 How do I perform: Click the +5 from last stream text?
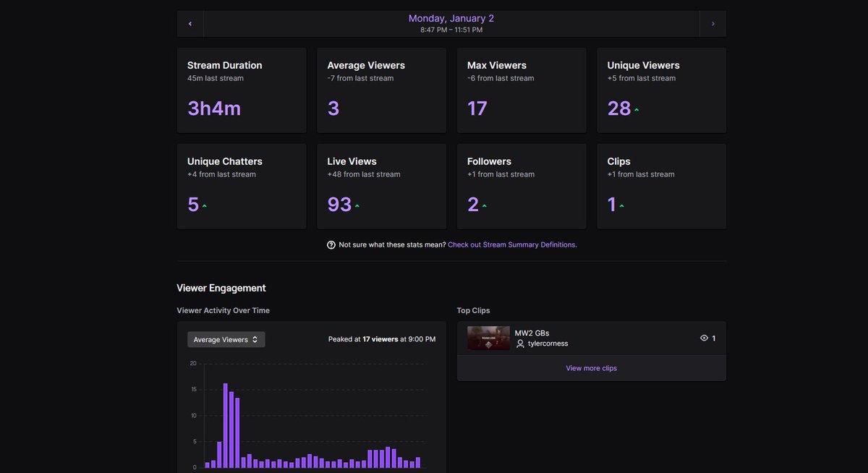coord(642,78)
